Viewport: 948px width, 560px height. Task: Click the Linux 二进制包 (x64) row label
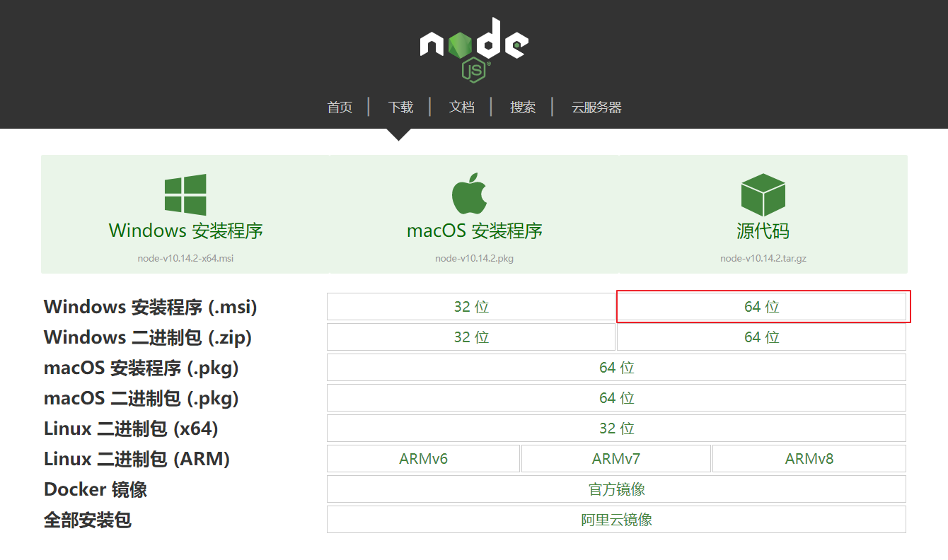point(131,428)
